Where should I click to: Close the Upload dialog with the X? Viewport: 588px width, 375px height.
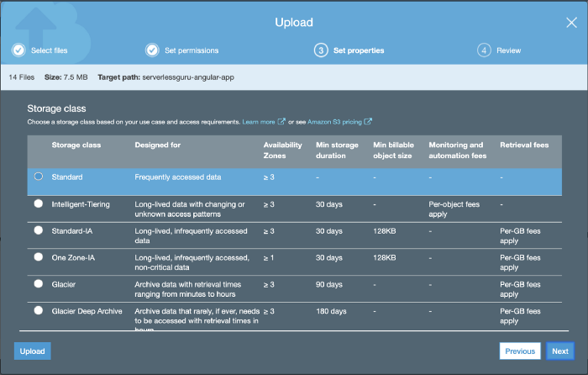pyautogui.click(x=571, y=23)
